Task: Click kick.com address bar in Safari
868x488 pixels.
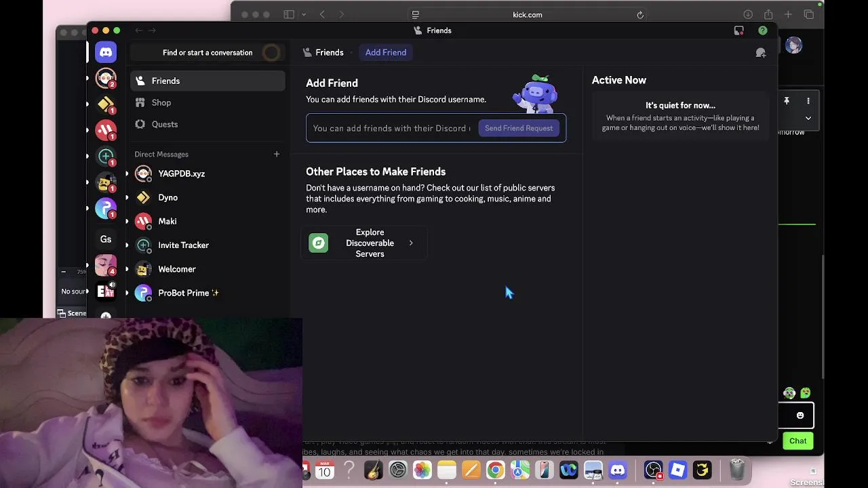Action: click(x=527, y=15)
